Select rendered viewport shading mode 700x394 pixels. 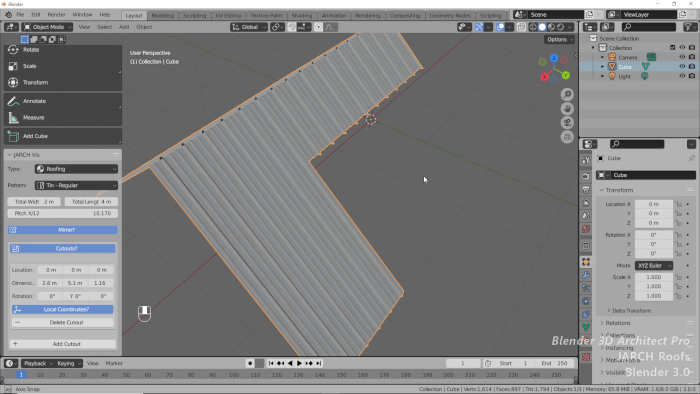(561, 27)
